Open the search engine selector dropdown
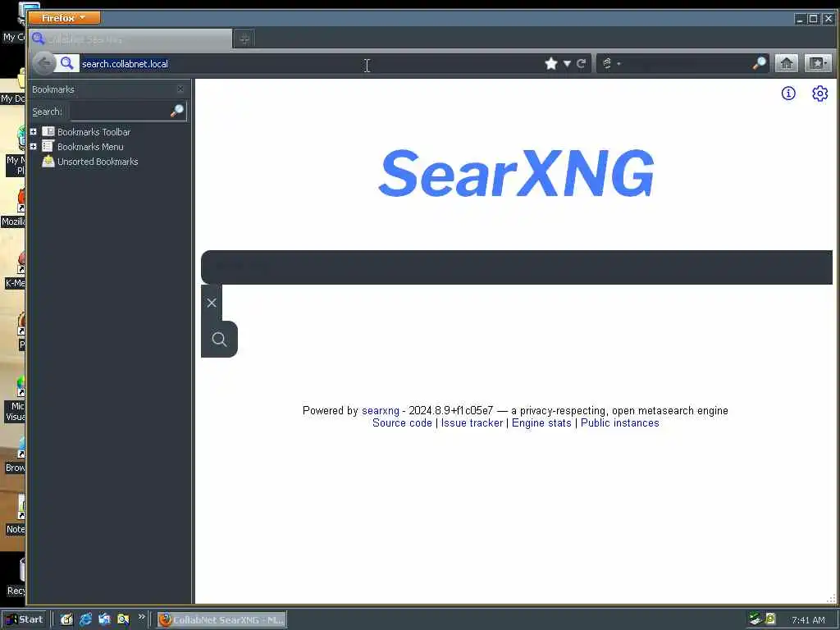840x630 pixels. pyautogui.click(x=611, y=64)
